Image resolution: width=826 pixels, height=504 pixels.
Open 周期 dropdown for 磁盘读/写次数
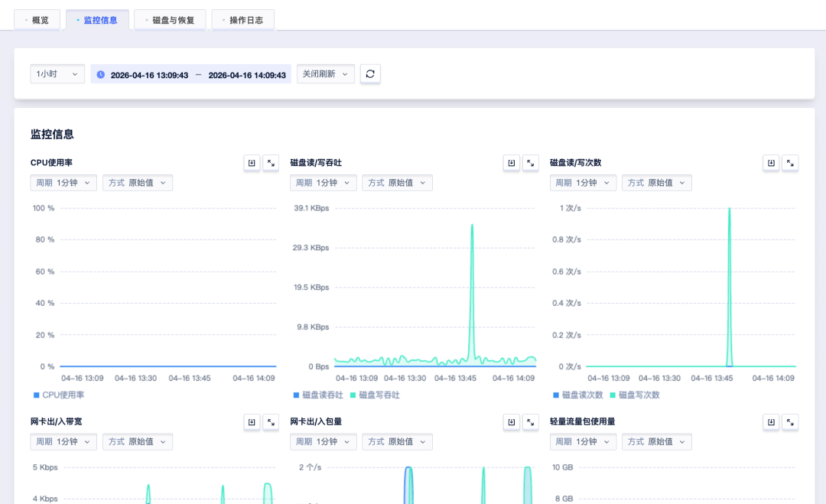(583, 183)
